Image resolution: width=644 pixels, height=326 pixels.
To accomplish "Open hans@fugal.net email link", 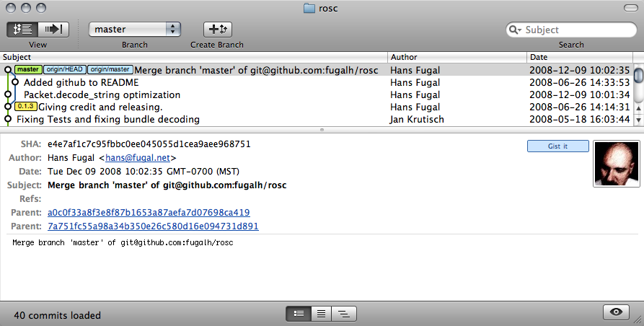I will [x=138, y=158].
